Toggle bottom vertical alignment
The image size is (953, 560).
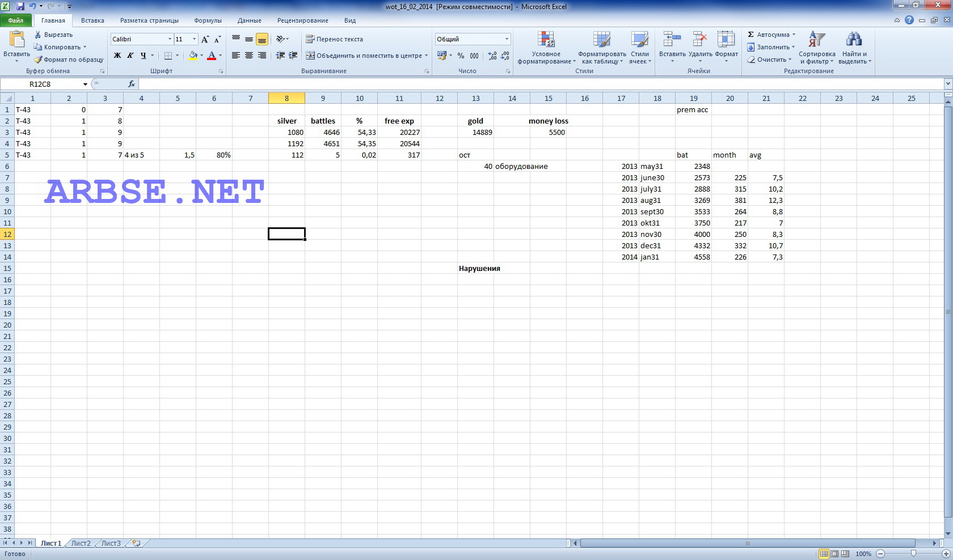(x=262, y=39)
